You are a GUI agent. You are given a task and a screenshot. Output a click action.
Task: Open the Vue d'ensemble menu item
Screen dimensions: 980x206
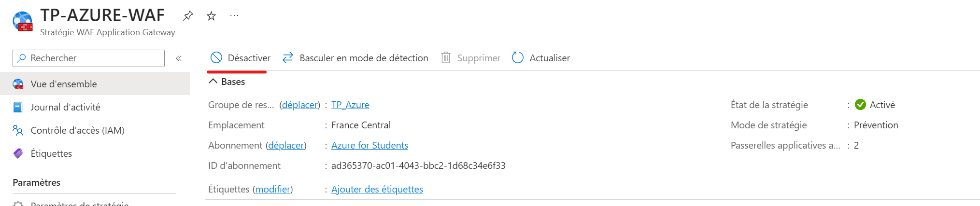pos(64,84)
